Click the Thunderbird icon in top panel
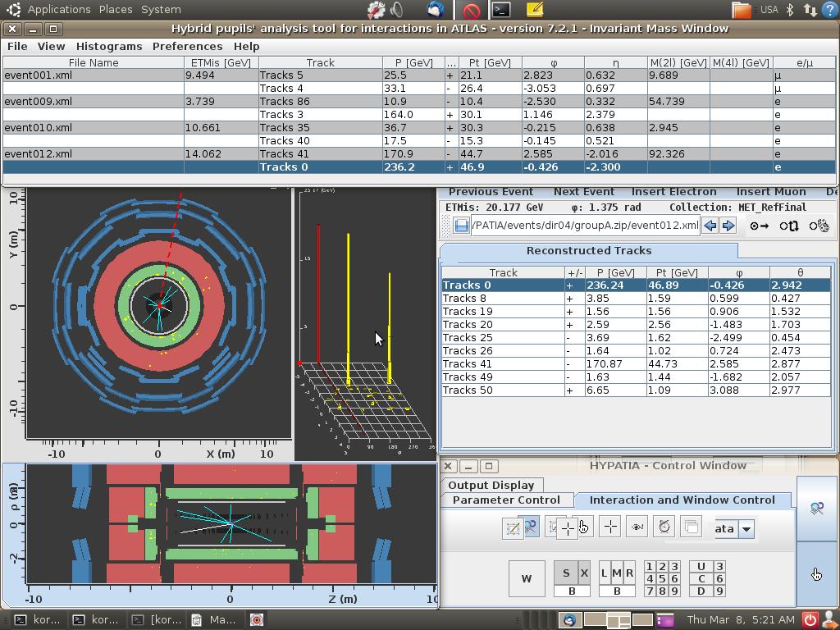 click(x=435, y=10)
